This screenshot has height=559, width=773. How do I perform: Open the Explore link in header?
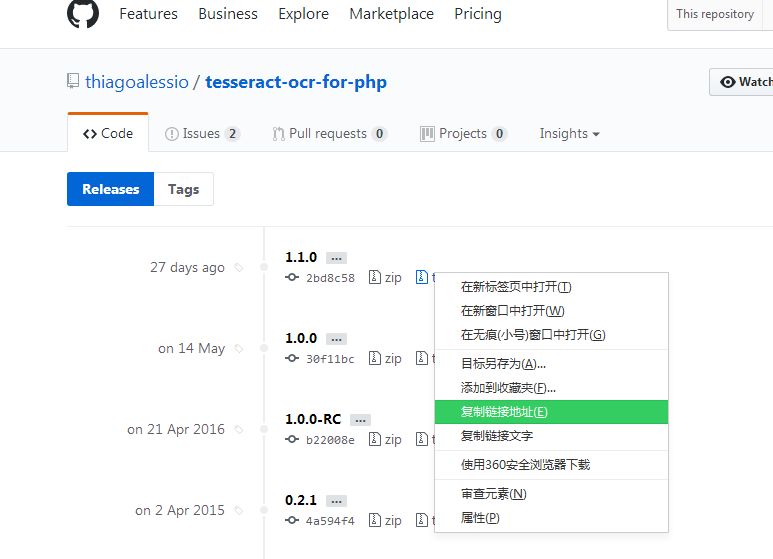[303, 14]
